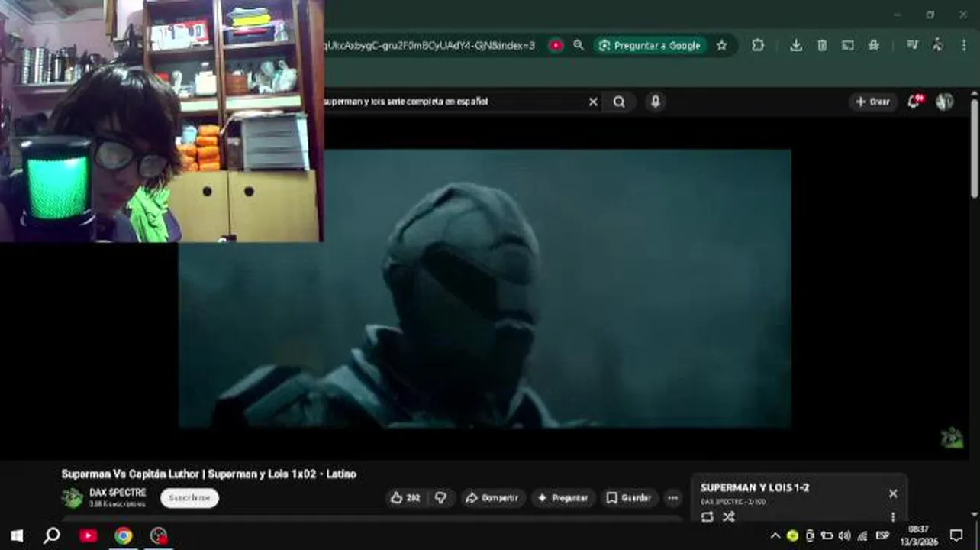Click the cast screen icon in toolbar
This screenshot has width=980, height=550.
coord(848,46)
